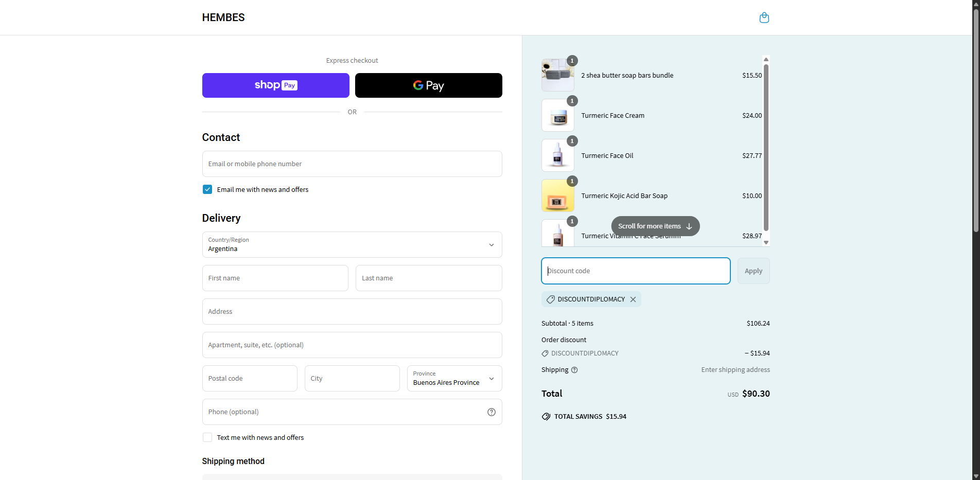Click the item list scroll up arrow

click(766, 59)
